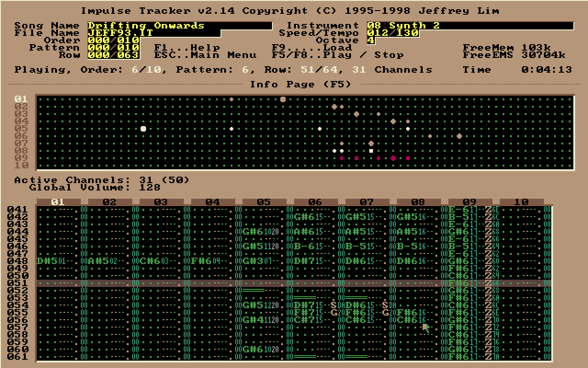Select the A#5 note in row 048
Image resolution: width=588 pixels, height=368 pixels.
click(x=99, y=261)
